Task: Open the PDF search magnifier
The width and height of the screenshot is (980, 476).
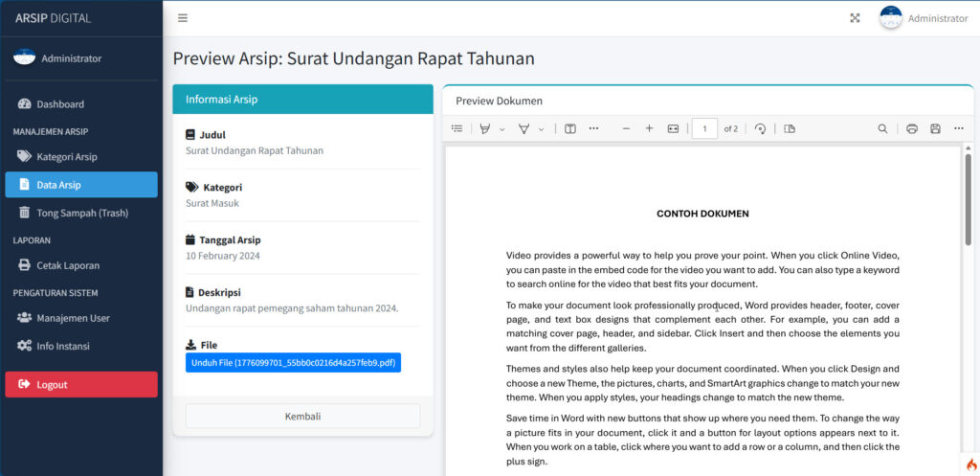Action: pos(882,128)
